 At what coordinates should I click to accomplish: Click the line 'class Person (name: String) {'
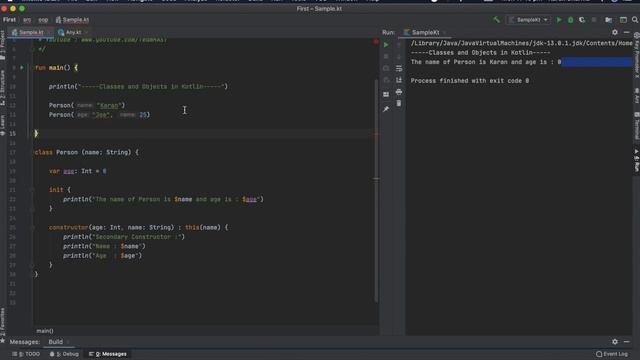87,152
